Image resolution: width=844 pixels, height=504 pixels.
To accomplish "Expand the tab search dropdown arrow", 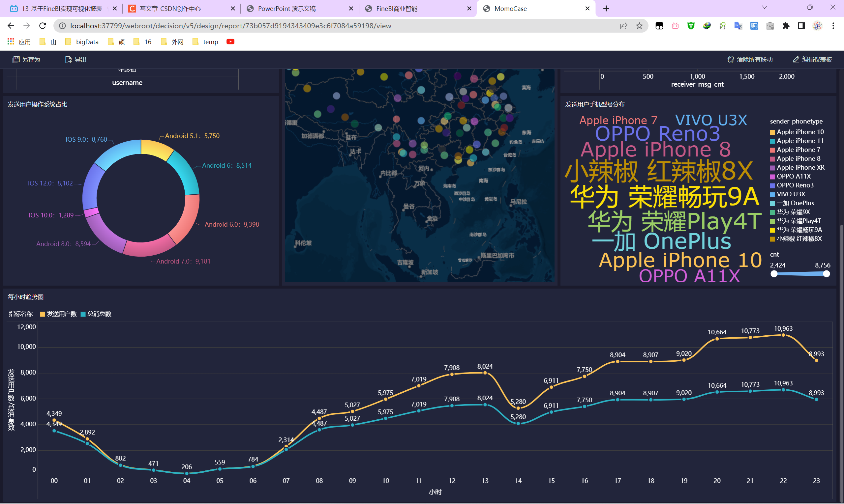I will (765, 8).
